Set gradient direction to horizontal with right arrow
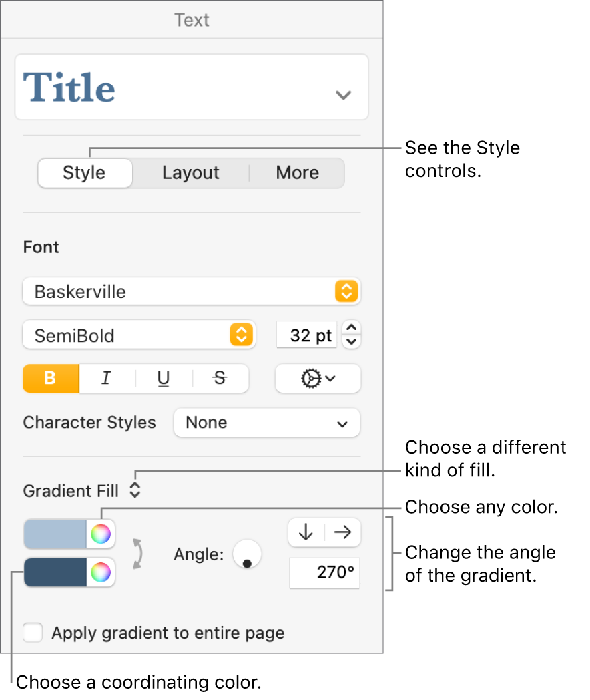Image resolution: width=590 pixels, height=700 pixels. (x=342, y=532)
